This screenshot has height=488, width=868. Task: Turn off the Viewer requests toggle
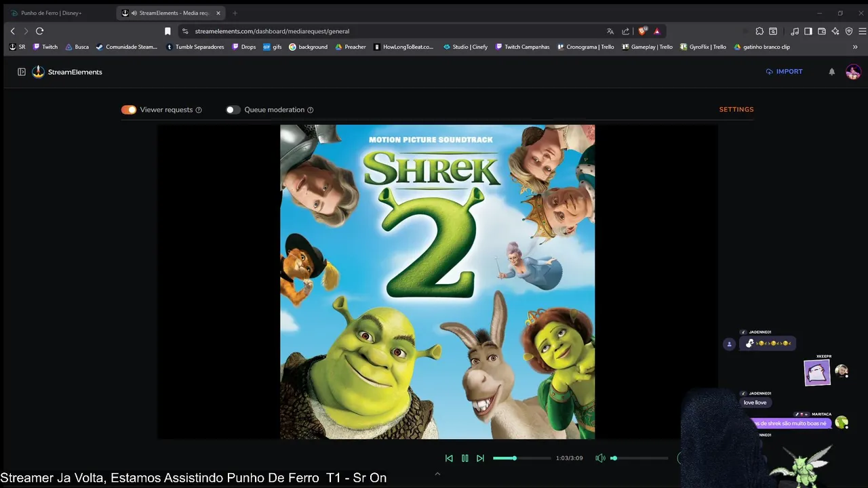(129, 110)
